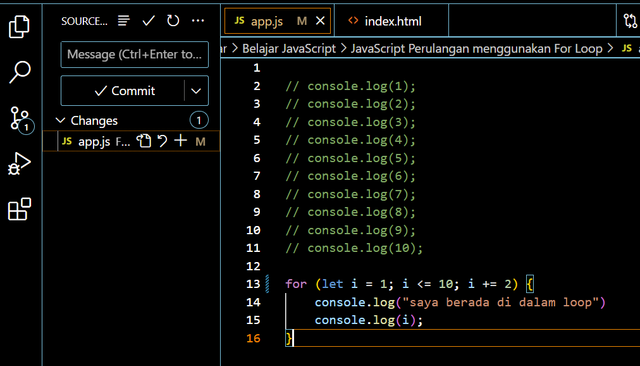Image resolution: width=640 pixels, height=366 pixels.
Task: Click the closing brace on line 16
Action: coord(289,338)
